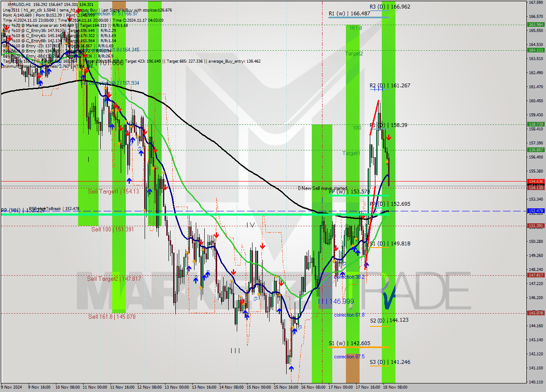Click the blue 'correction 87.5' label
The width and height of the screenshot is (546, 392).
click(349, 357)
